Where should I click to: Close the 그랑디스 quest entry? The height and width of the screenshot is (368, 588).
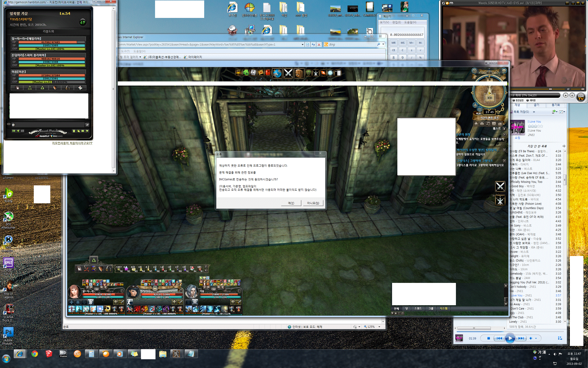(504, 161)
